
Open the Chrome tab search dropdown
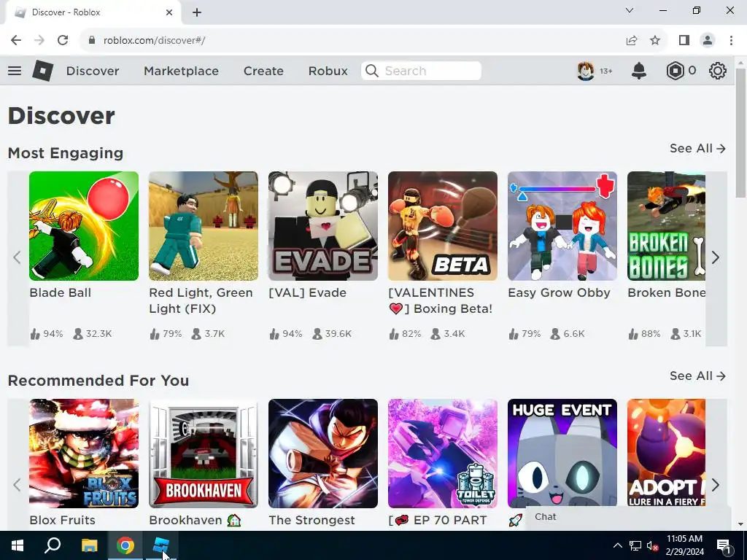[x=630, y=10]
